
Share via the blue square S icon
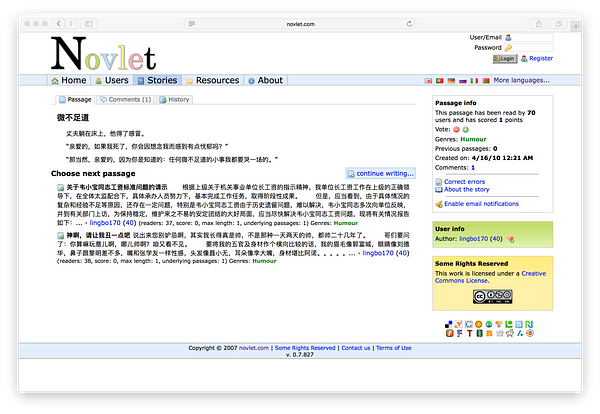(x=519, y=324)
